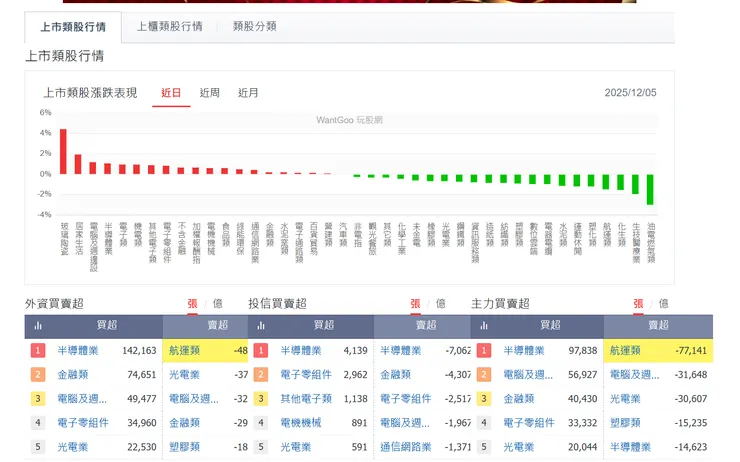The image size is (740, 462).
Task: Select the 近周 chart period tab
Action: [x=210, y=93]
